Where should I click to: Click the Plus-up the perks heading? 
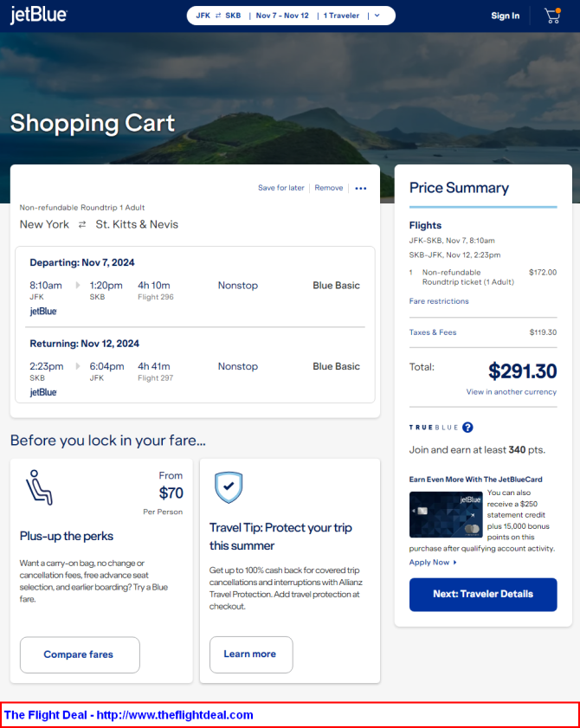(67, 536)
